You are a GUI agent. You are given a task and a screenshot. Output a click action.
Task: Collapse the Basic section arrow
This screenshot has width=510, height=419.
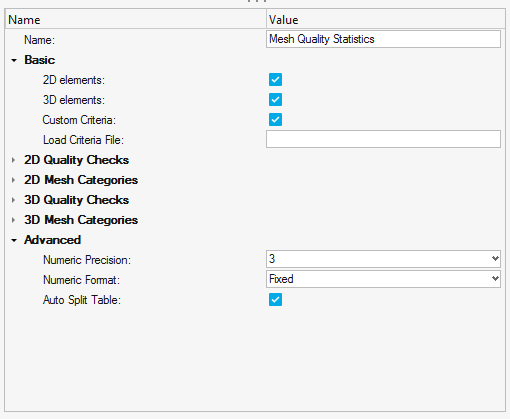pos(14,60)
